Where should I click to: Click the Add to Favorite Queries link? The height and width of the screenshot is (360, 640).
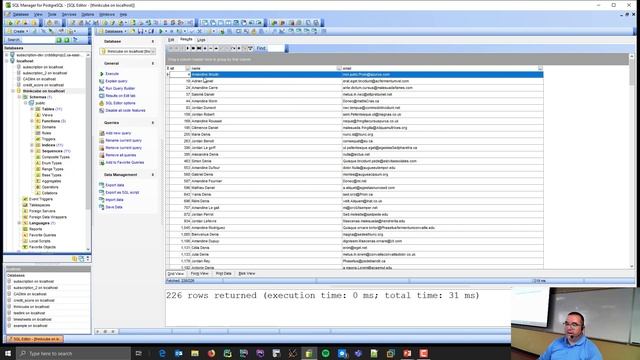[125, 163]
